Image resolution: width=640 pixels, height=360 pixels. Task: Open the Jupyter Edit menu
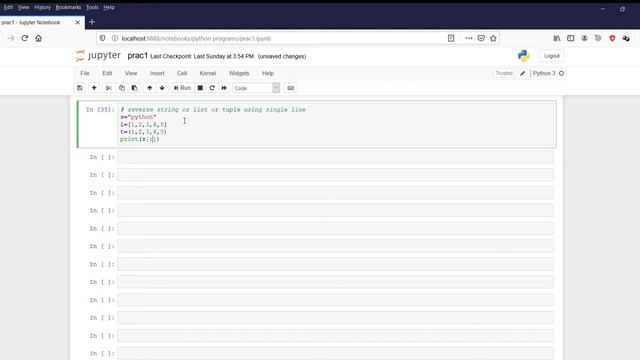pos(107,73)
